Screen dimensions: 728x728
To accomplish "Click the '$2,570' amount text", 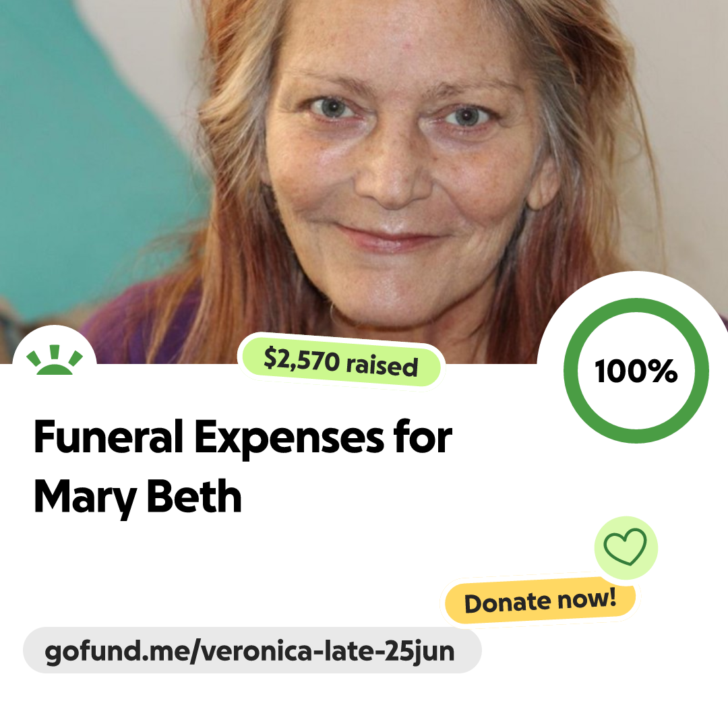I will coord(301,359).
